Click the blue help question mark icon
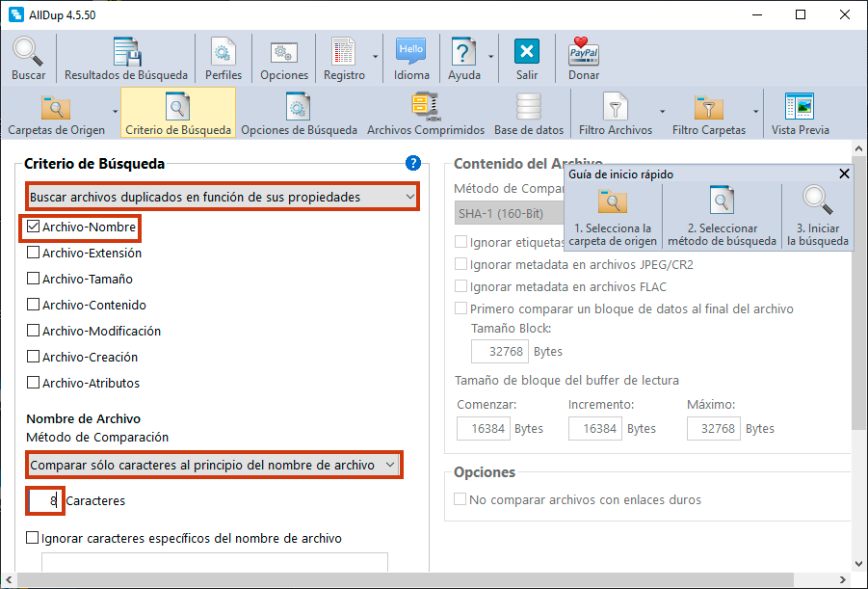Image resolution: width=868 pixels, height=589 pixels. 413,163
